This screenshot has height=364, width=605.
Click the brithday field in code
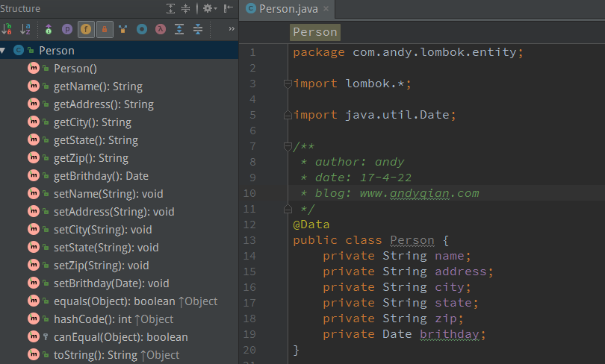450,334
